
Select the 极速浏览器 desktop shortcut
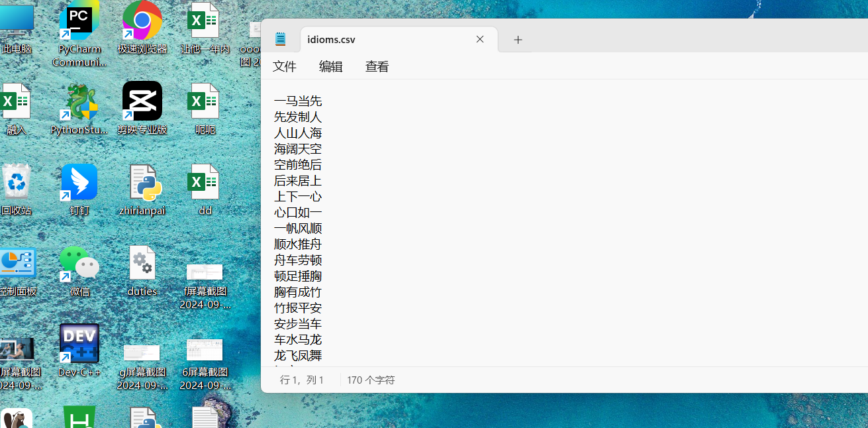coord(142,28)
